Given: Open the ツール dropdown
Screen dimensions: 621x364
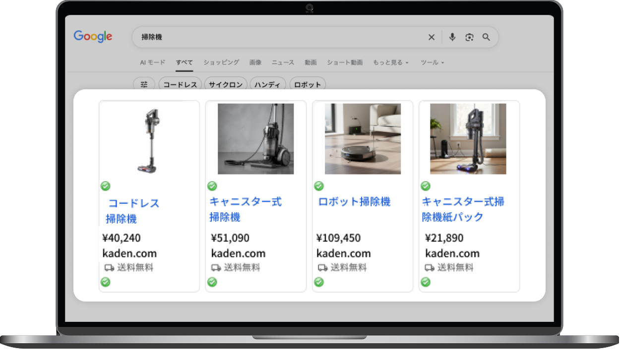Looking at the screenshot, I should (x=431, y=62).
